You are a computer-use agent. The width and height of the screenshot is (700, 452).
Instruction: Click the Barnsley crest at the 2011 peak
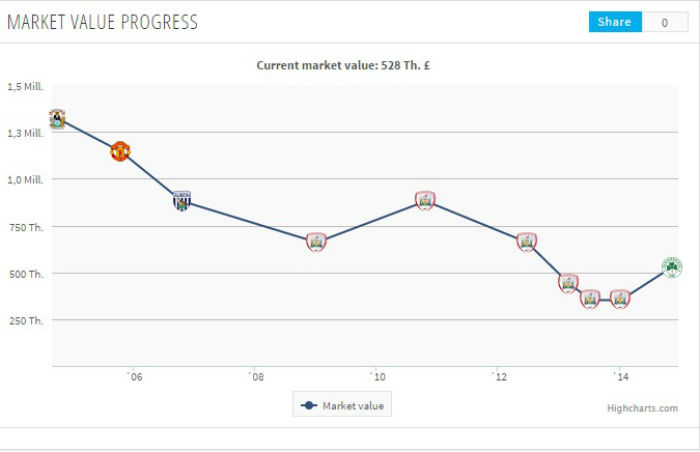pyautogui.click(x=425, y=201)
